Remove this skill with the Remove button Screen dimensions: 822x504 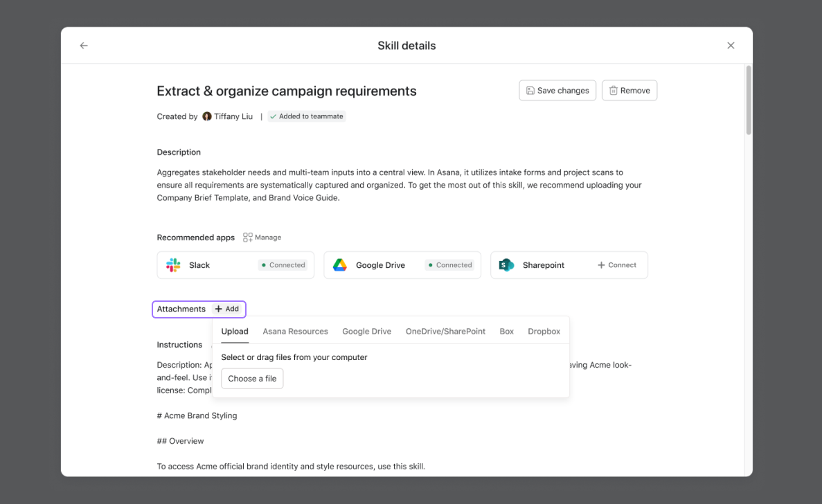(629, 91)
